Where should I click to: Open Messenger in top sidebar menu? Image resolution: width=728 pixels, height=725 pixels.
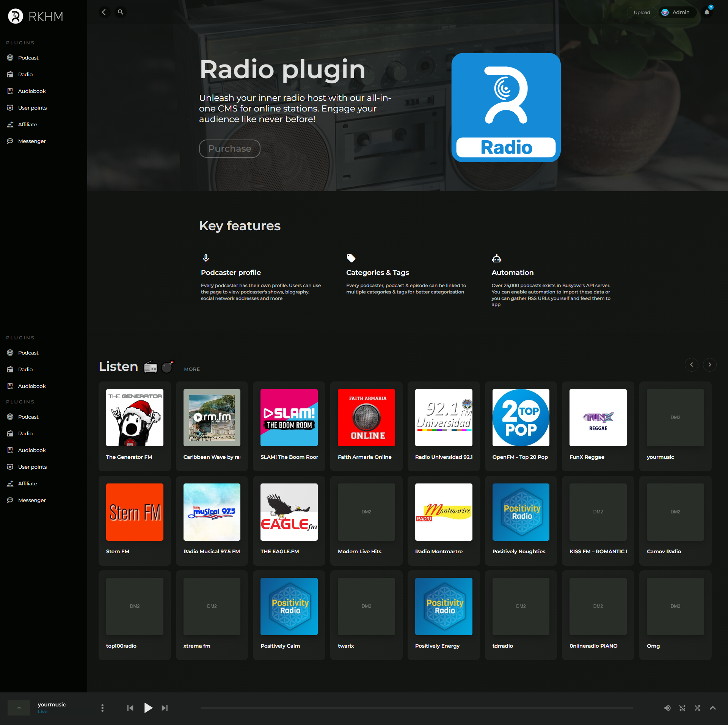32,141
